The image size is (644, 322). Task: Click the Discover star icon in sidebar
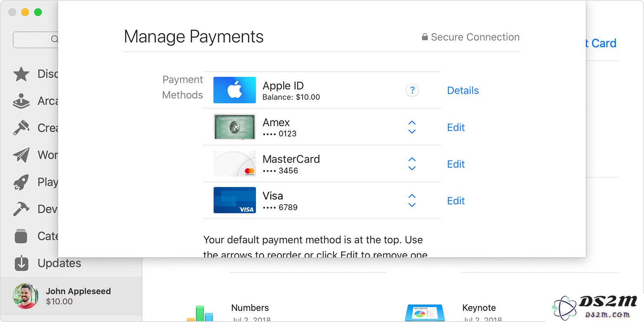click(x=21, y=74)
